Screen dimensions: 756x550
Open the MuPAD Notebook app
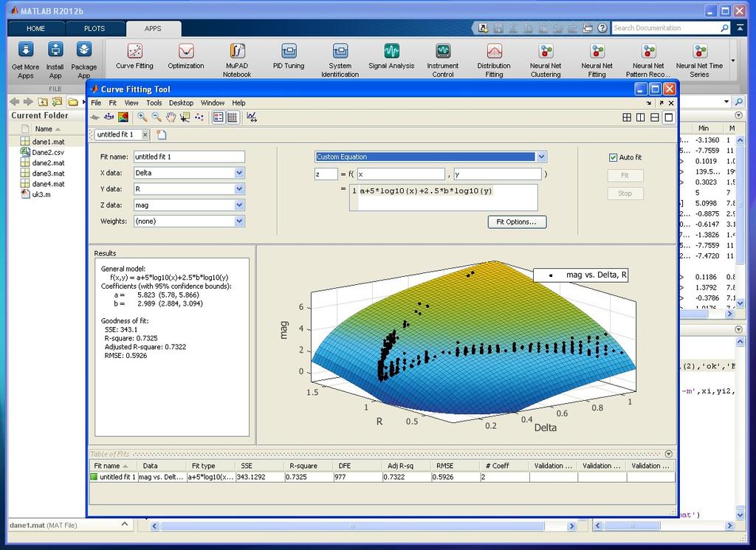pos(237,61)
